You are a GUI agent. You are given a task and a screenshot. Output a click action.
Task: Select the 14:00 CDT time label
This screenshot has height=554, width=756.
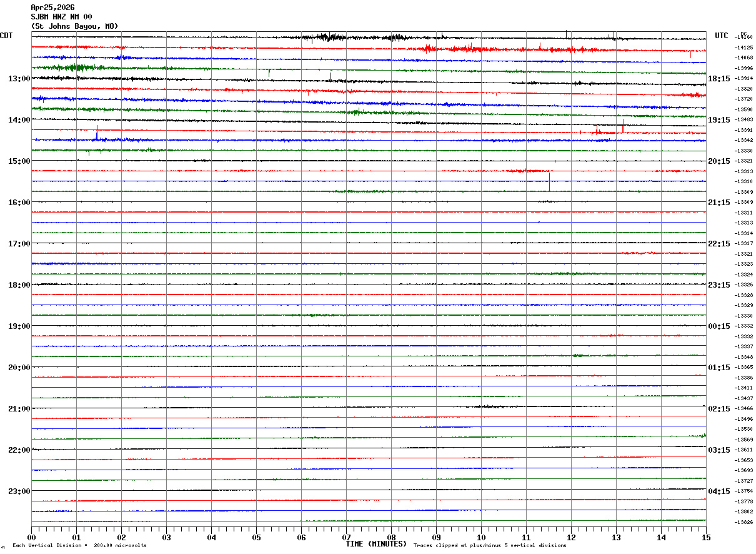point(19,120)
